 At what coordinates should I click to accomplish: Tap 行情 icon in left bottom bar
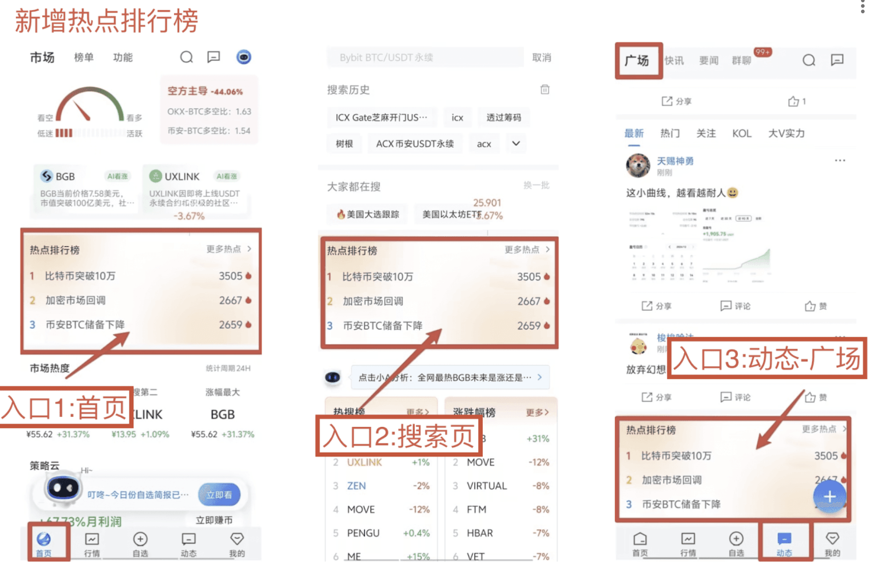[92, 544]
